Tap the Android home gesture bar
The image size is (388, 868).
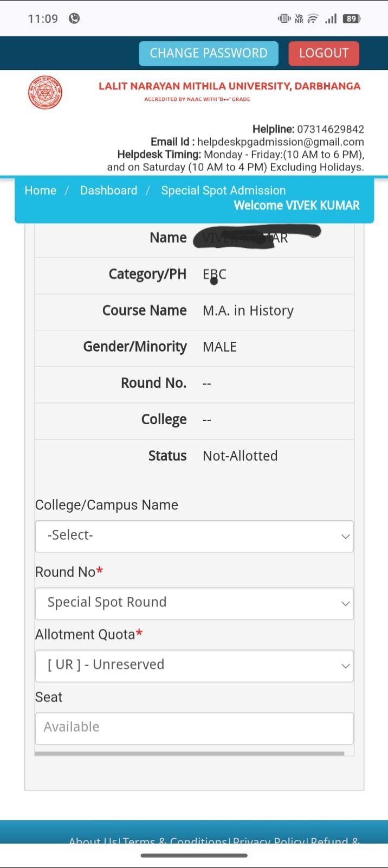click(194, 856)
